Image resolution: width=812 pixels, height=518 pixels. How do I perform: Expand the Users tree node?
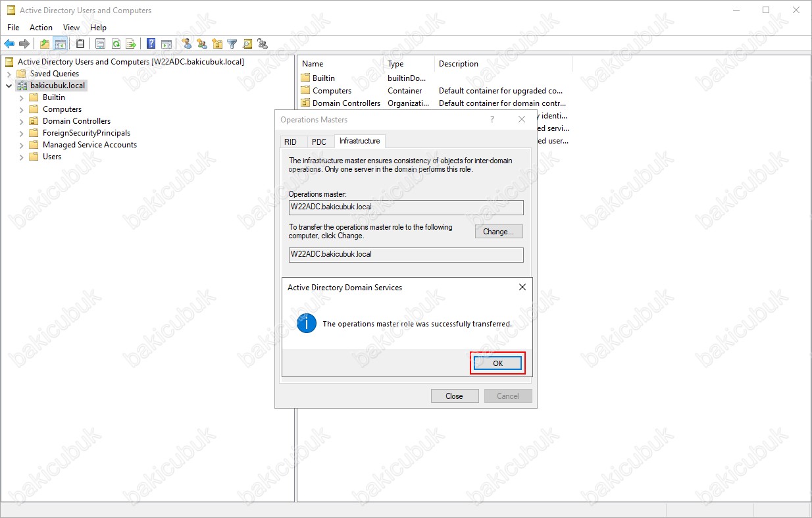(22, 157)
